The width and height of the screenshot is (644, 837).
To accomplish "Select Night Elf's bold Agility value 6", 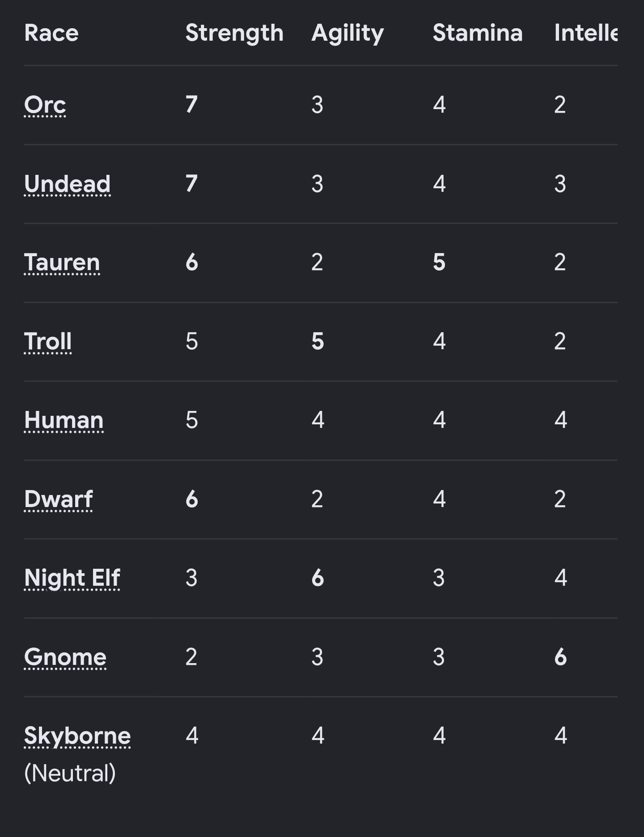I will coord(318,578).
